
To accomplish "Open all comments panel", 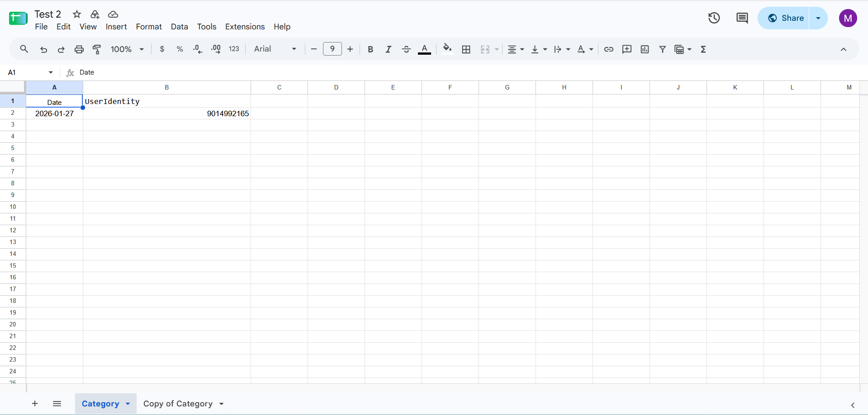I will [x=742, y=18].
